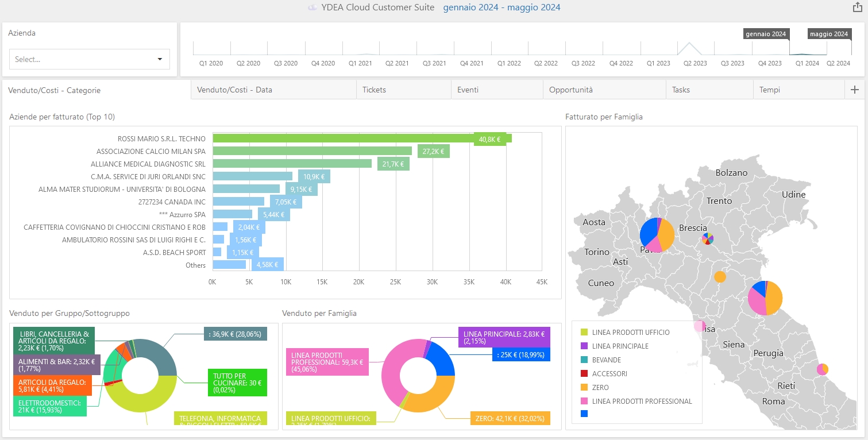Click the YDEA cloud logo icon
This screenshot has height=440, width=868.
coord(313,8)
